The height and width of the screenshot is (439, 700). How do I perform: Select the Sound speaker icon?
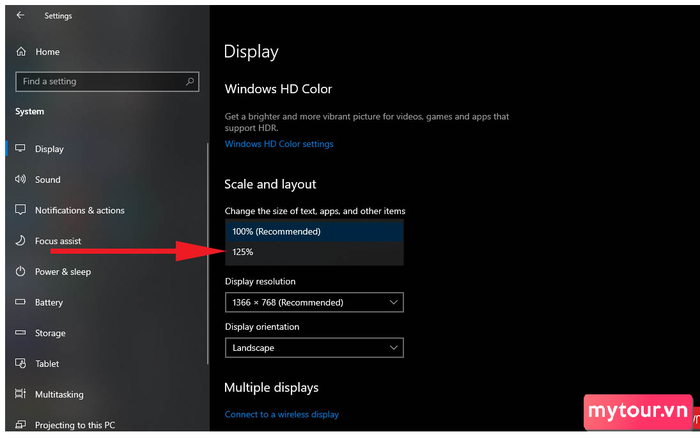pos(21,180)
